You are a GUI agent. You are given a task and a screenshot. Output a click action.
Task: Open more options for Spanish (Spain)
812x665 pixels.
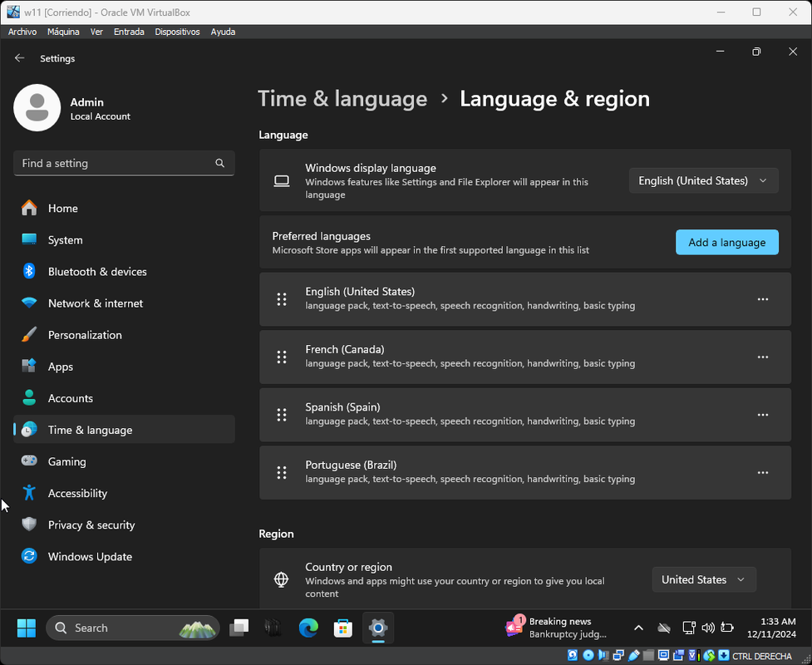762,415
